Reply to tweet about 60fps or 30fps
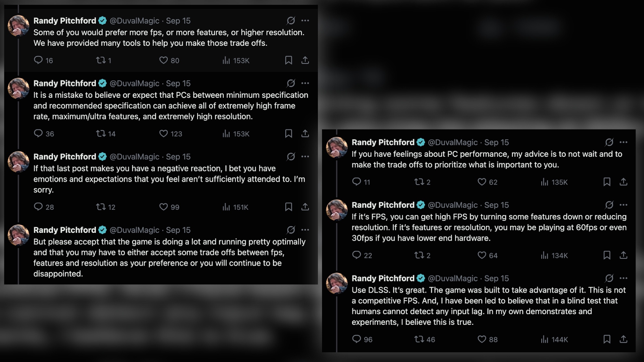Screen dimensions: 644x362 [x=356, y=255]
